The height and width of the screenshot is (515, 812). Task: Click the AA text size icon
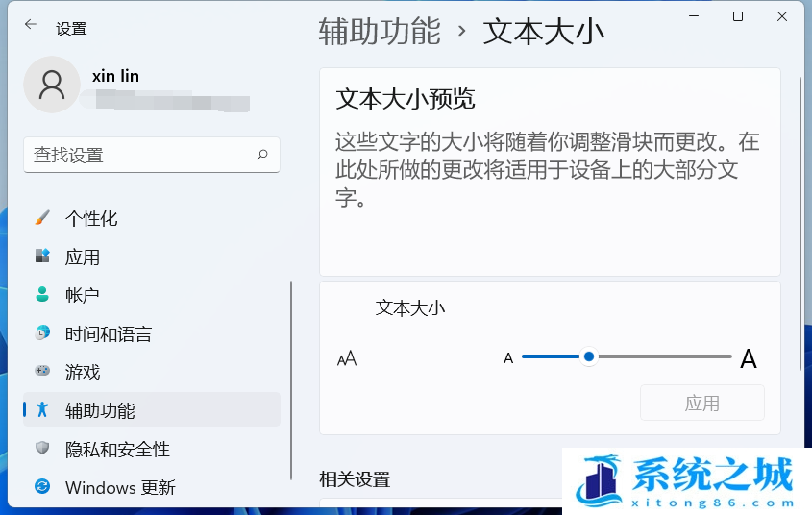[347, 358]
